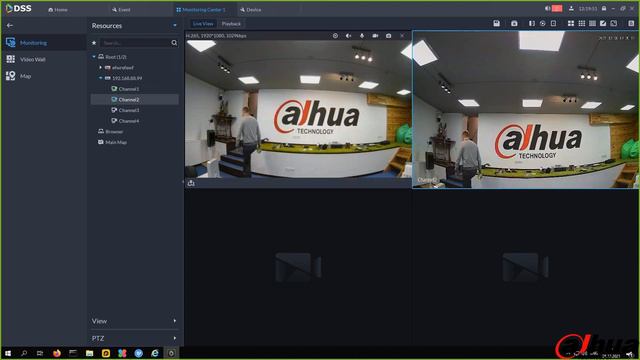Click the instant replay icon on first video
The width and height of the screenshot is (640, 360).
[335, 36]
